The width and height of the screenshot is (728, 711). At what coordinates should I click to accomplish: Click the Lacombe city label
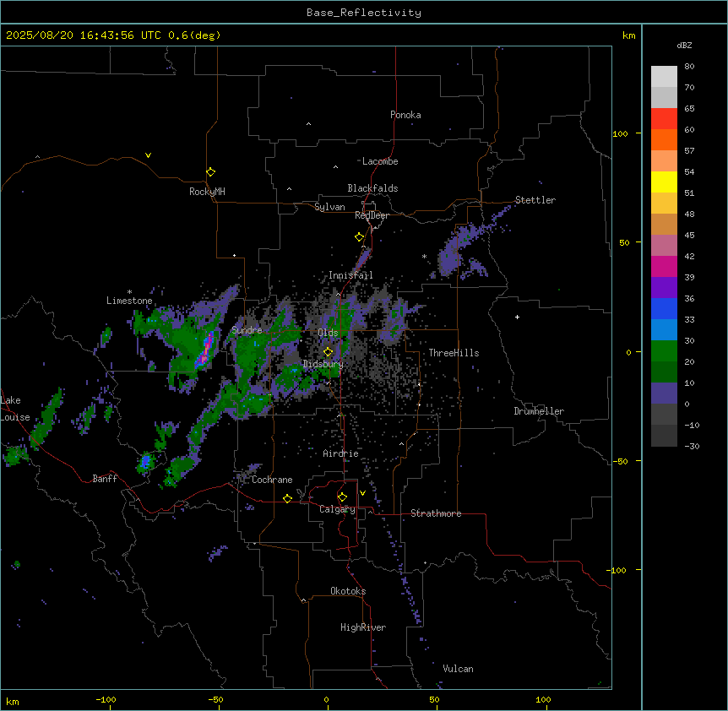click(x=380, y=161)
